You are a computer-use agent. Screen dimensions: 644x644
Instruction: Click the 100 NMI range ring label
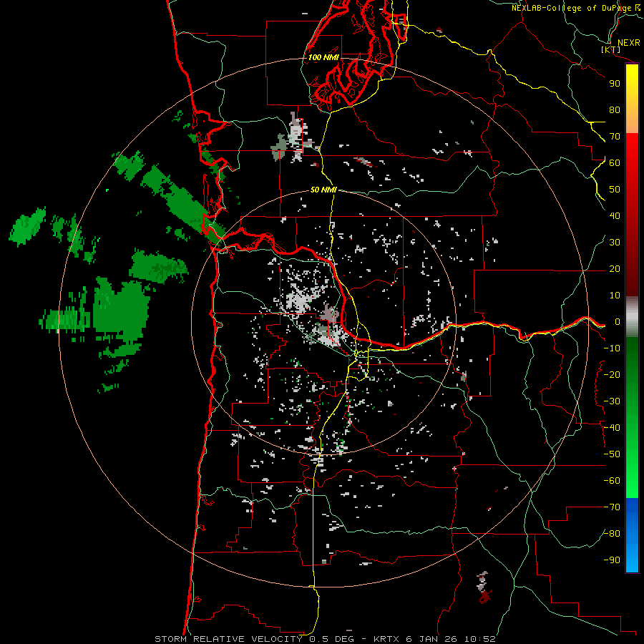pos(323,57)
